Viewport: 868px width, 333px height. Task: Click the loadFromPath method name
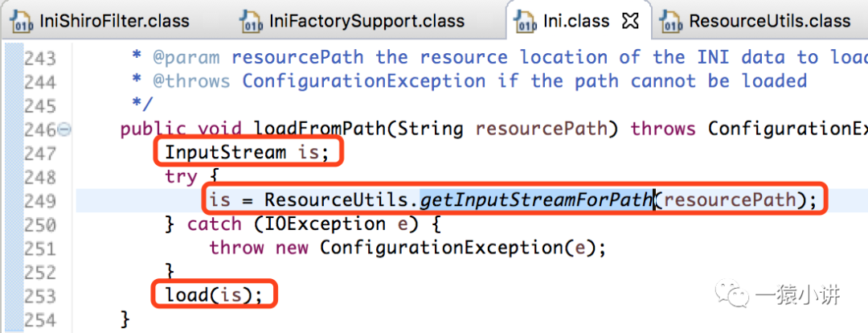(x=320, y=129)
